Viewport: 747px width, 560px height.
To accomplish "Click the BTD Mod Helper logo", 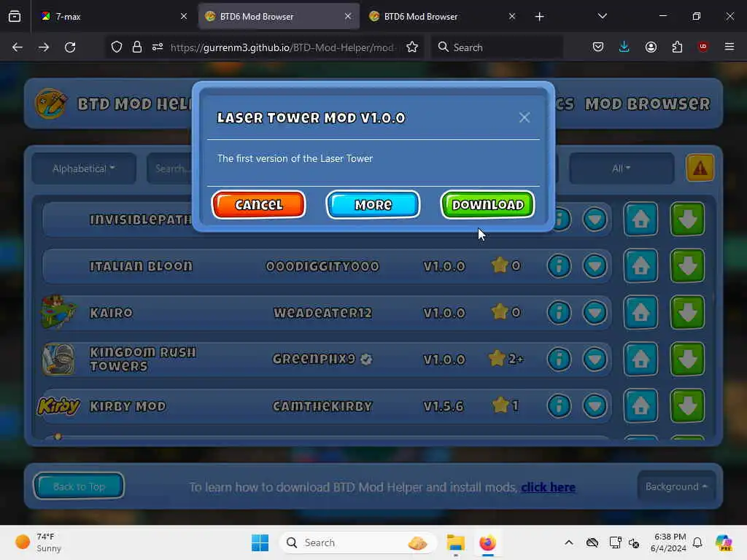I will pos(50,104).
